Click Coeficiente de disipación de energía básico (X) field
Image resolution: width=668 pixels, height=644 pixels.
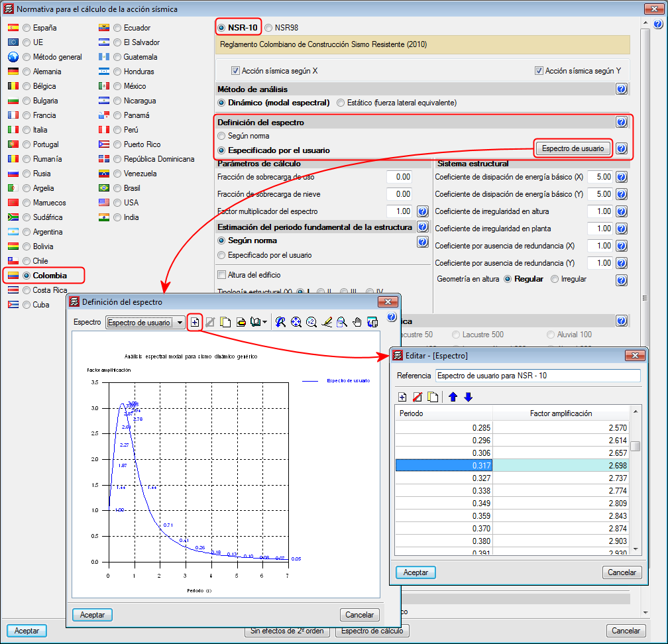pyautogui.click(x=600, y=177)
